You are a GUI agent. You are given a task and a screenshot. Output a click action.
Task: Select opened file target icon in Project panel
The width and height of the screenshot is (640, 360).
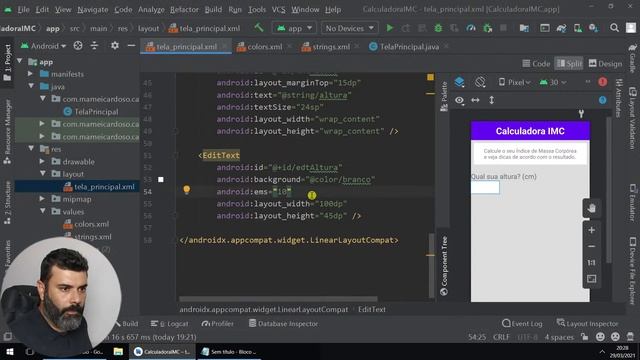click(x=78, y=46)
